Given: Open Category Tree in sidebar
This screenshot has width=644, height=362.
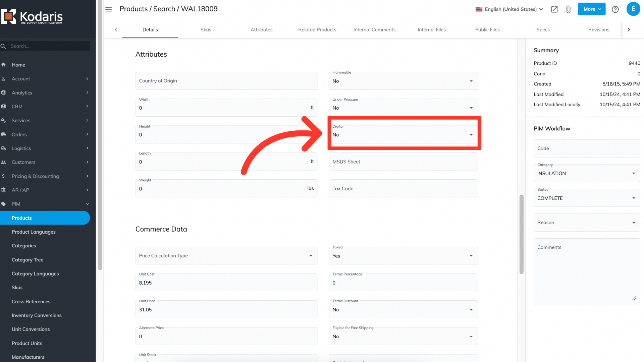Looking at the screenshot, I should pos(28,260).
